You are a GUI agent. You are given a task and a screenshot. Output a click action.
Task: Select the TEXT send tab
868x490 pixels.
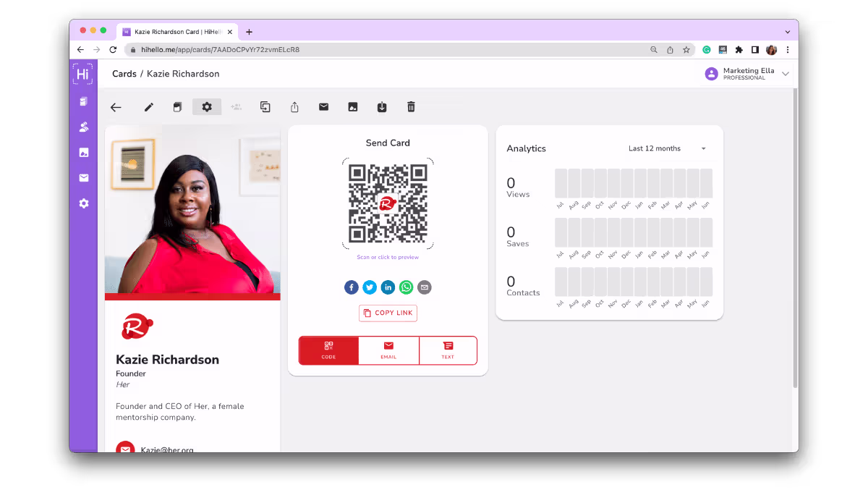click(x=448, y=350)
